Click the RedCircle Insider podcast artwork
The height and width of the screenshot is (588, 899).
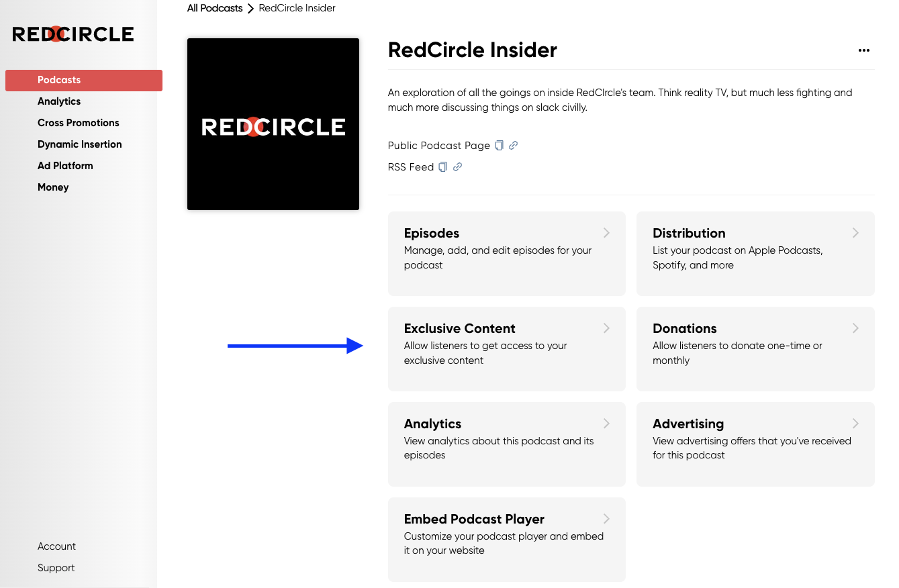pyautogui.click(x=273, y=124)
